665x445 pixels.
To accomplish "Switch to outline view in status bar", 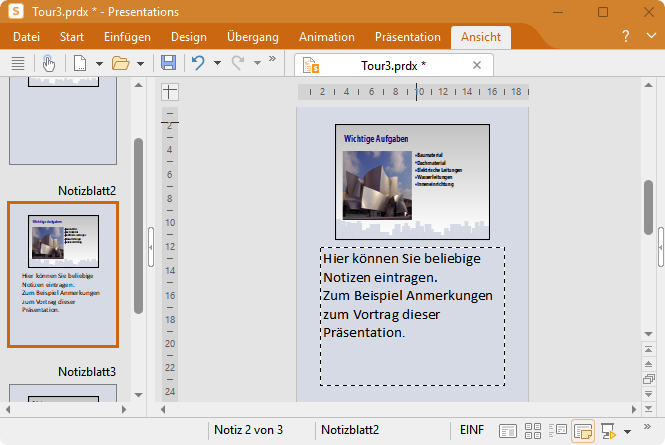I will pyautogui.click(x=558, y=430).
